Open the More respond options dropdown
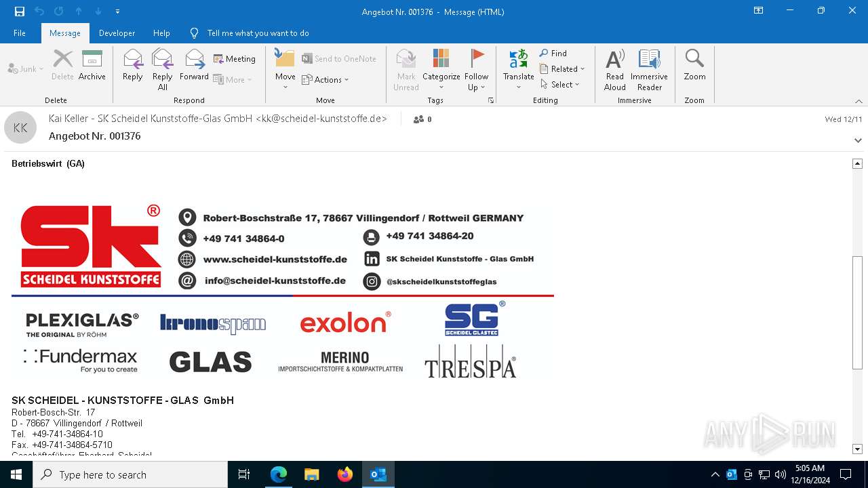The image size is (868, 488). 233,79
